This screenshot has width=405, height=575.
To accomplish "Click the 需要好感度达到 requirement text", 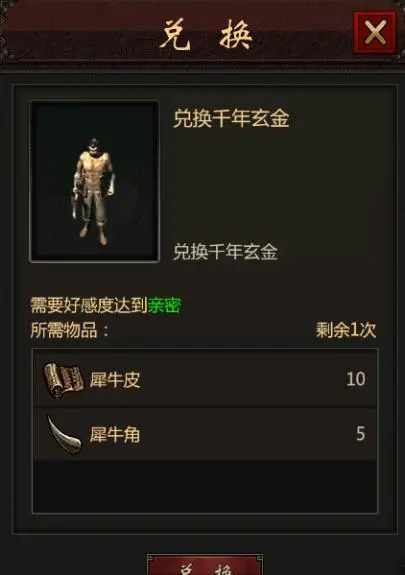I will 89,305.
